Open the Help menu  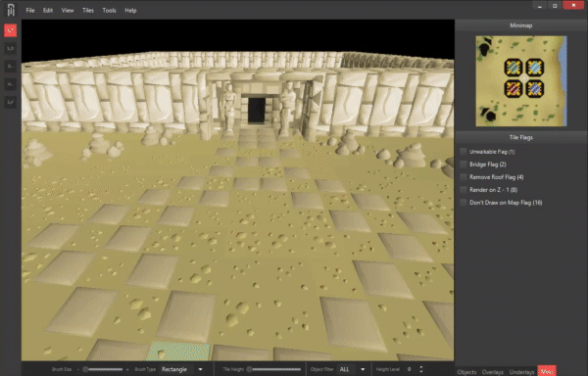pyautogui.click(x=130, y=11)
